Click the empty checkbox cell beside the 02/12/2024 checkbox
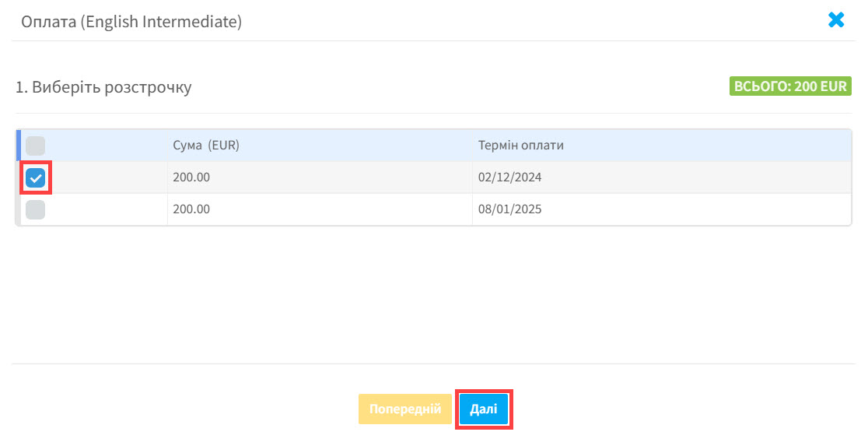Screen dimensions: 868x439 coord(108,177)
